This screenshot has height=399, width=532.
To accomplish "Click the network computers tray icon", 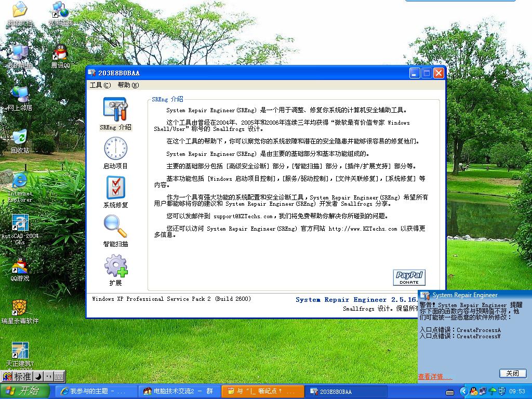I will tap(483, 392).
